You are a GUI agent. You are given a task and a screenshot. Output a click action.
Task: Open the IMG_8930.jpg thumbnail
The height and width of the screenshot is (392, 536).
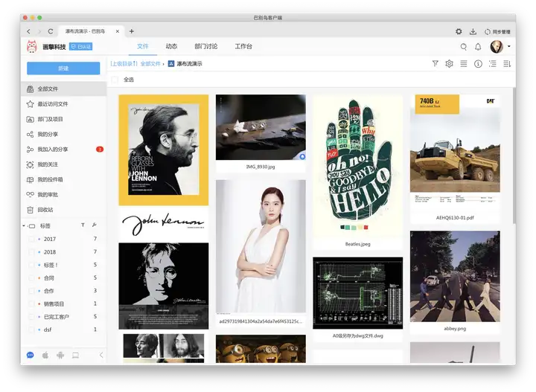(x=261, y=127)
